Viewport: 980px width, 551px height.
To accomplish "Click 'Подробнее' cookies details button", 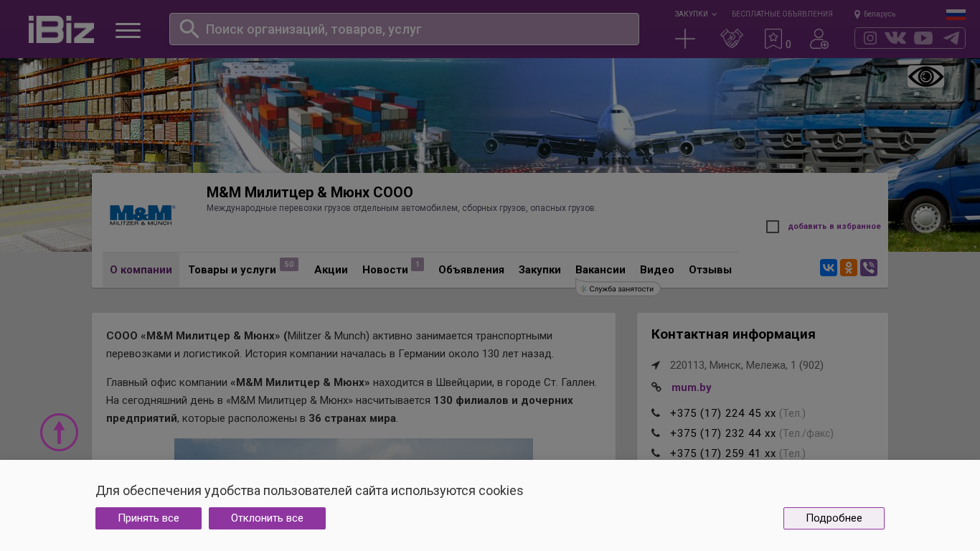I will [x=834, y=518].
